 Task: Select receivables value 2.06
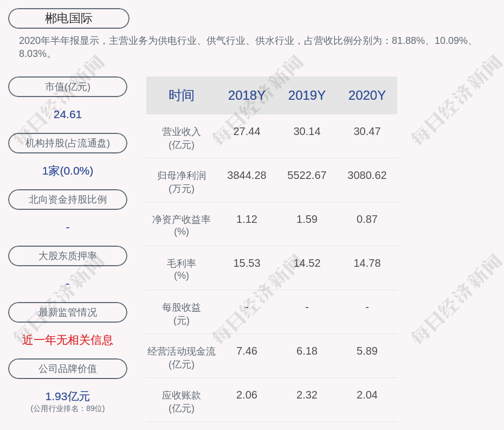247,395
